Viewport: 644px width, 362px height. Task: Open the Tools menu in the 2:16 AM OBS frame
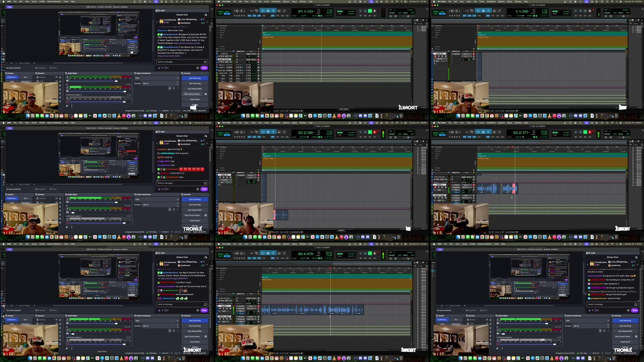pyautogui.click(x=496, y=244)
